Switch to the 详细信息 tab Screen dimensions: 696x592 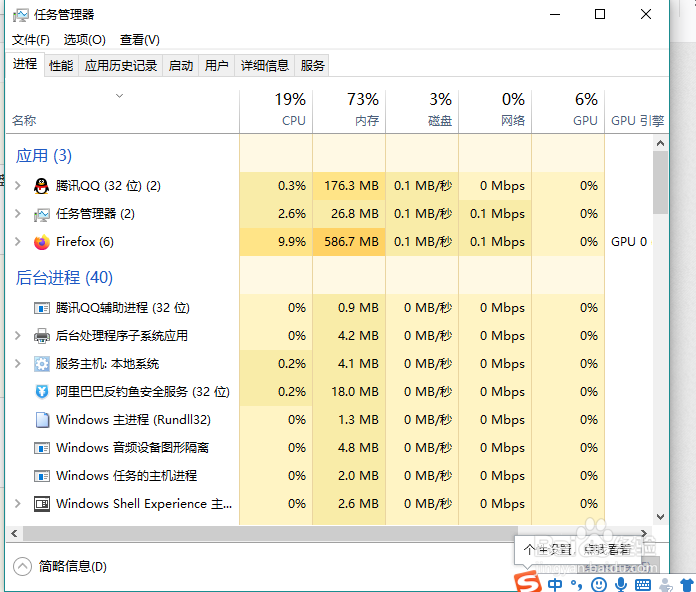coord(265,66)
